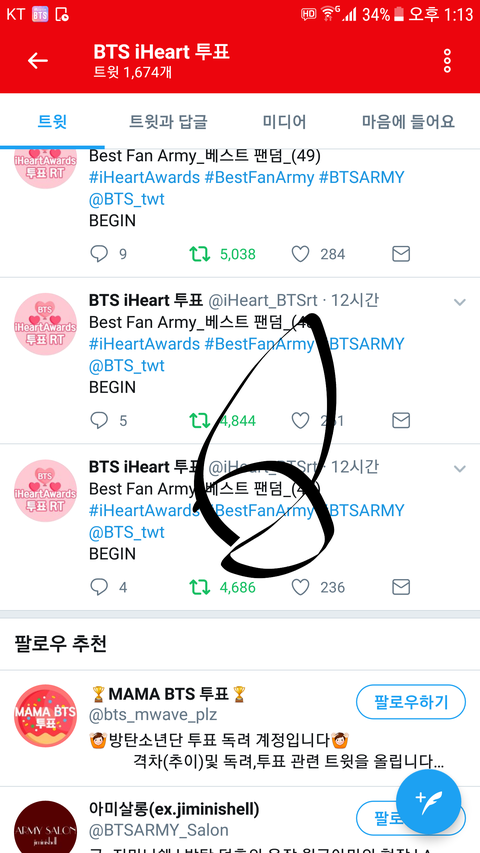Screen dimensions: 480x853
Task: Switch to 미디어 tab
Action: pyautogui.click(x=284, y=121)
